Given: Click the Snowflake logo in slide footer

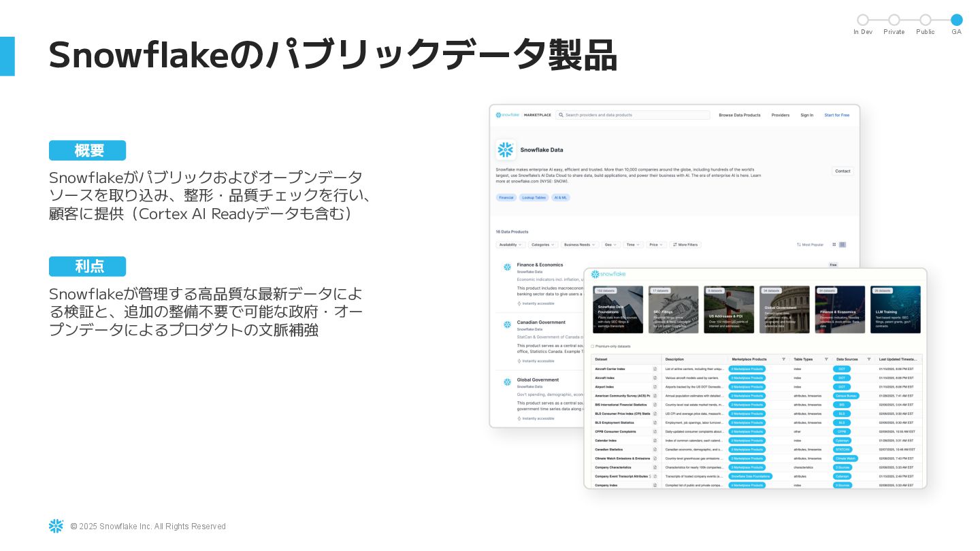Looking at the screenshot, I should (56, 526).
